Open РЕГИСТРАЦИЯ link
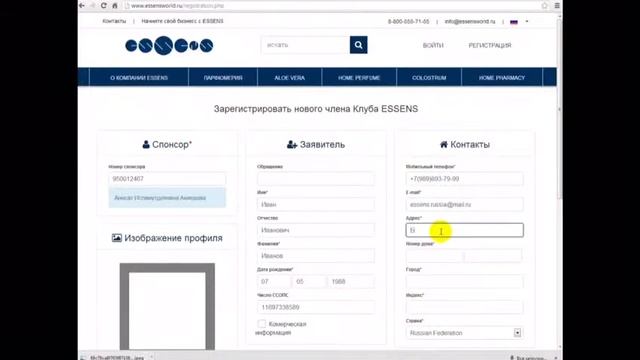This screenshot has height=360, width=640. point(490,45)
